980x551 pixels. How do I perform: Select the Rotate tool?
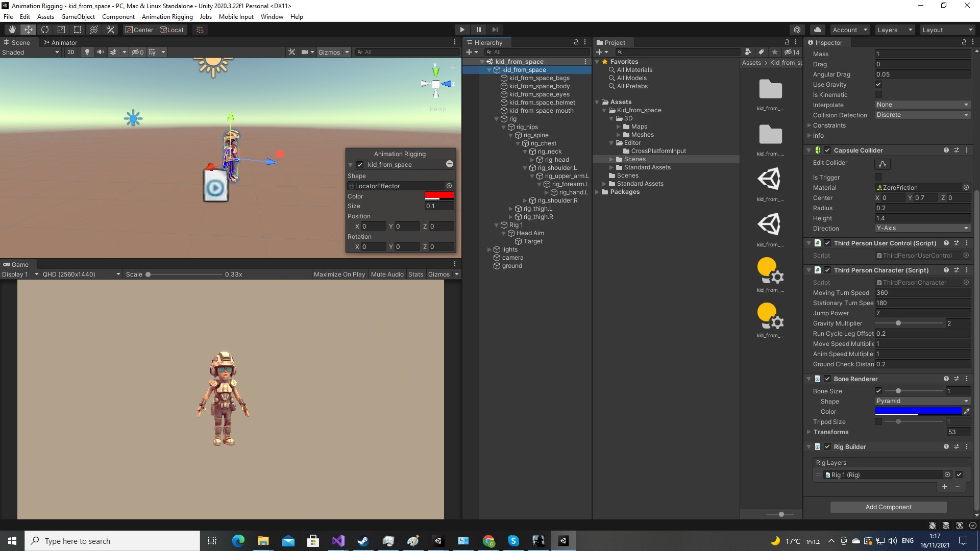[45, 30]
